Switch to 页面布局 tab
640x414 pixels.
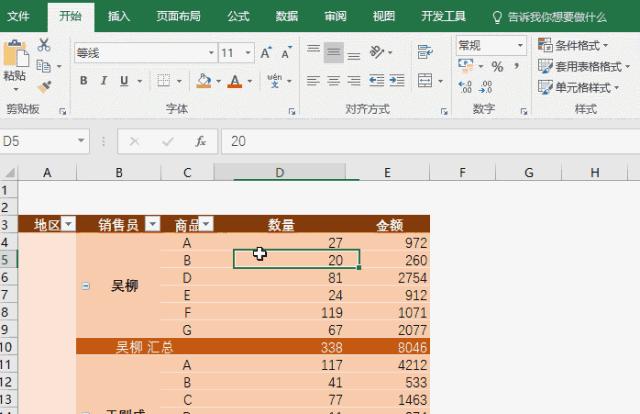178,16
